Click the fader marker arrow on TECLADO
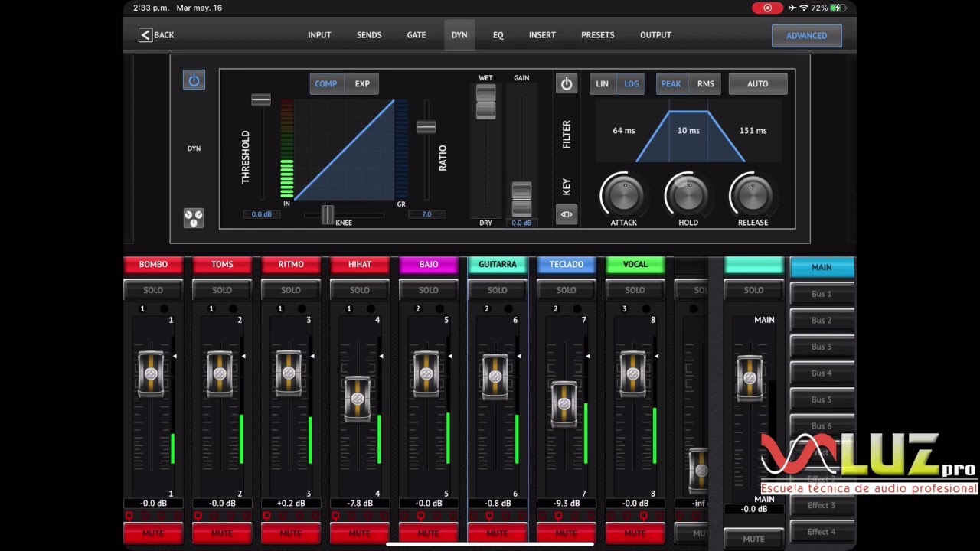This screenshot has width=980, height=551. [x=587, y=357]
